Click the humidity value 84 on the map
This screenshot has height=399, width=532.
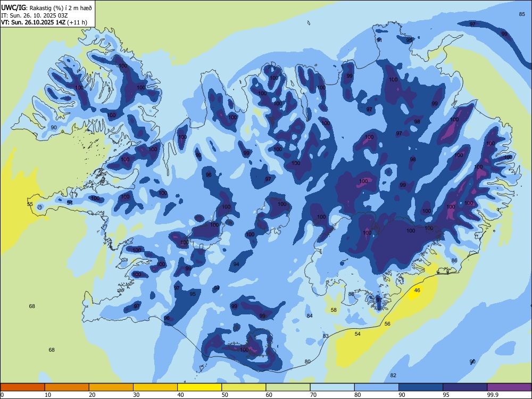(310, 316)
